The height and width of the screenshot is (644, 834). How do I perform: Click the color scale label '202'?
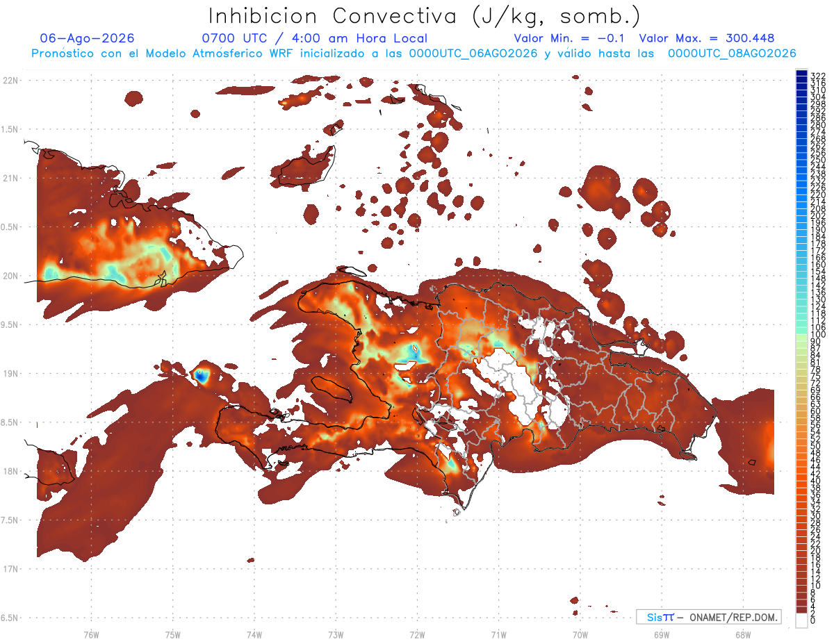click(x=818, y=215)
